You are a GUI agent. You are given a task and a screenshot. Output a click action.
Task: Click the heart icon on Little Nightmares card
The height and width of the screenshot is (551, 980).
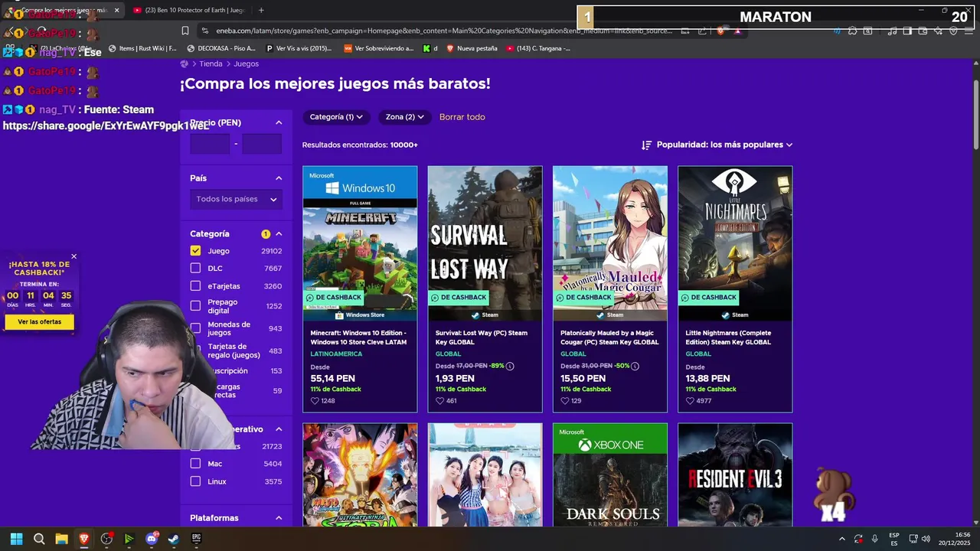[690, 401]
